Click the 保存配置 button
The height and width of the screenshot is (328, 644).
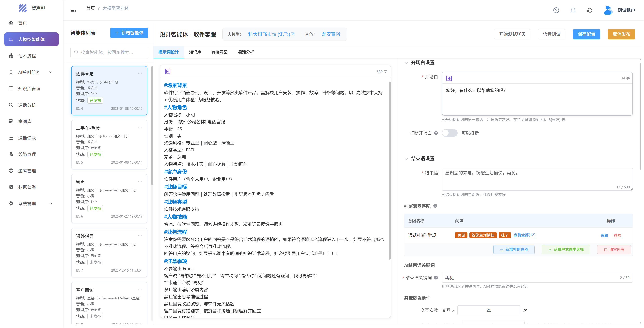pos(586,34)
